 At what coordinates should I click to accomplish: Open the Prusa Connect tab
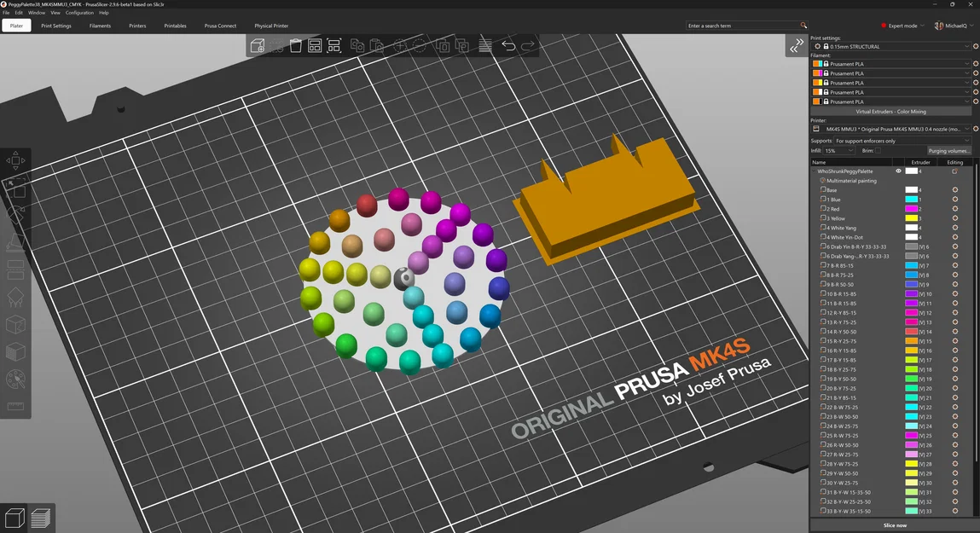[220, 26]
